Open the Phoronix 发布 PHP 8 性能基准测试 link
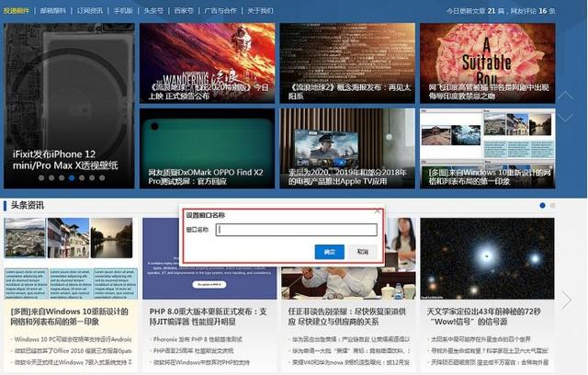 pos(198,339)
